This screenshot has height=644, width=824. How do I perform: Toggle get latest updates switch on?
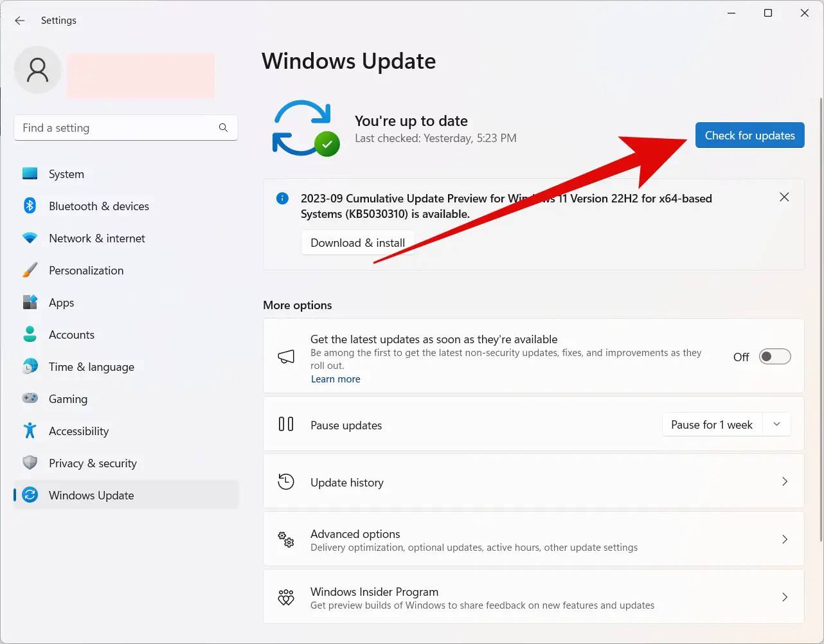775,357
